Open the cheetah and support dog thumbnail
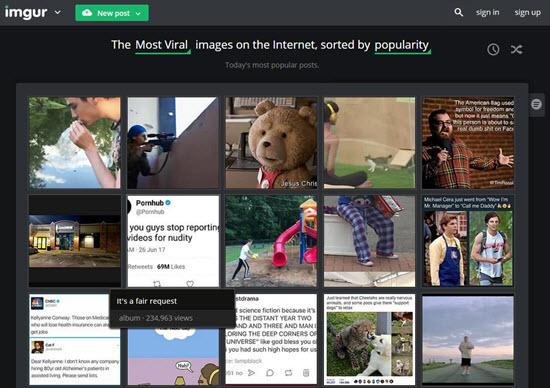 pyautogui.click(x=369, y=340)
